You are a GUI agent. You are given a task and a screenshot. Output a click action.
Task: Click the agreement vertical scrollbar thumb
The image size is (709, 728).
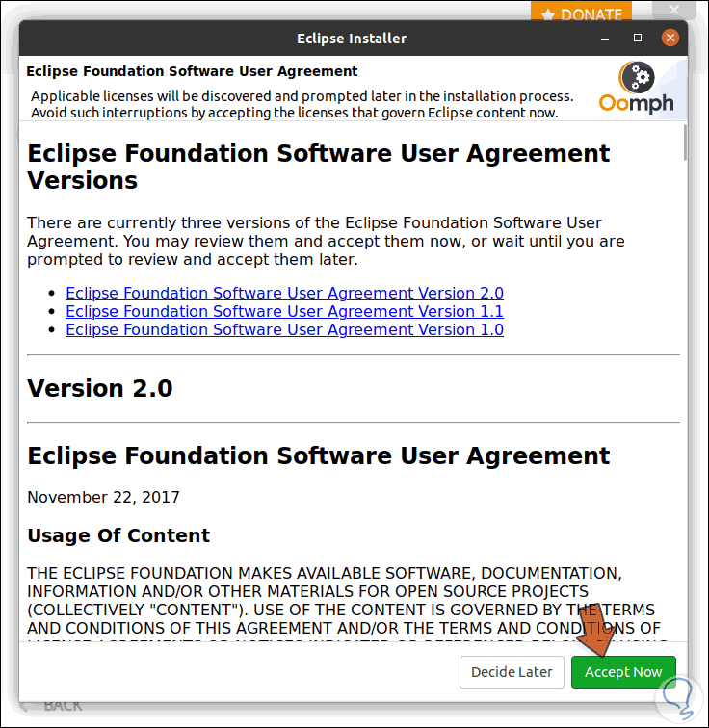click(x=684, y=143)
